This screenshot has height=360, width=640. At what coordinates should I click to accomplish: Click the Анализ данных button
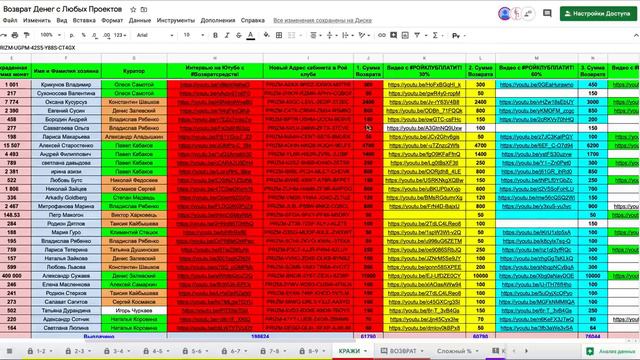coord(611,351)
